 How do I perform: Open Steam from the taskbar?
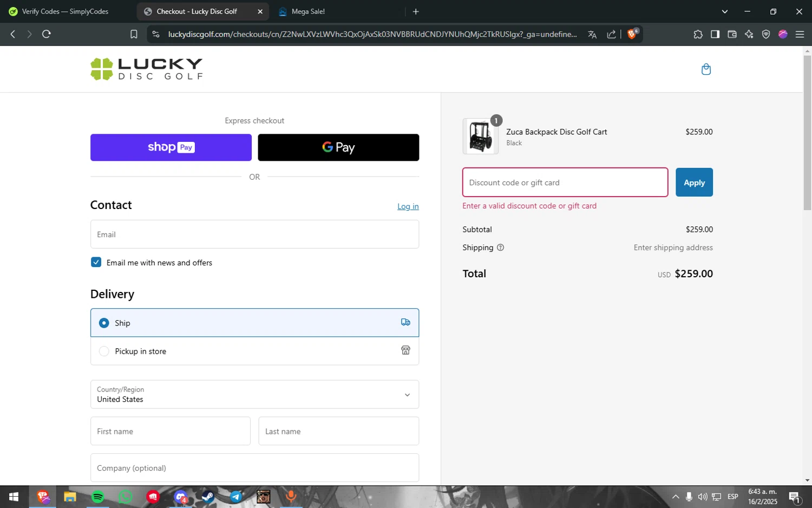208,497
